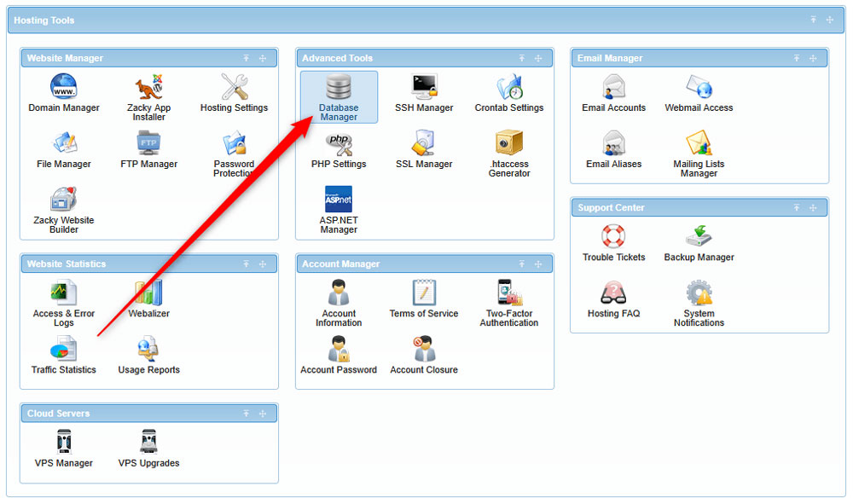
Task: Collapse the Advanced Tools panel
Action: (521, 58)
